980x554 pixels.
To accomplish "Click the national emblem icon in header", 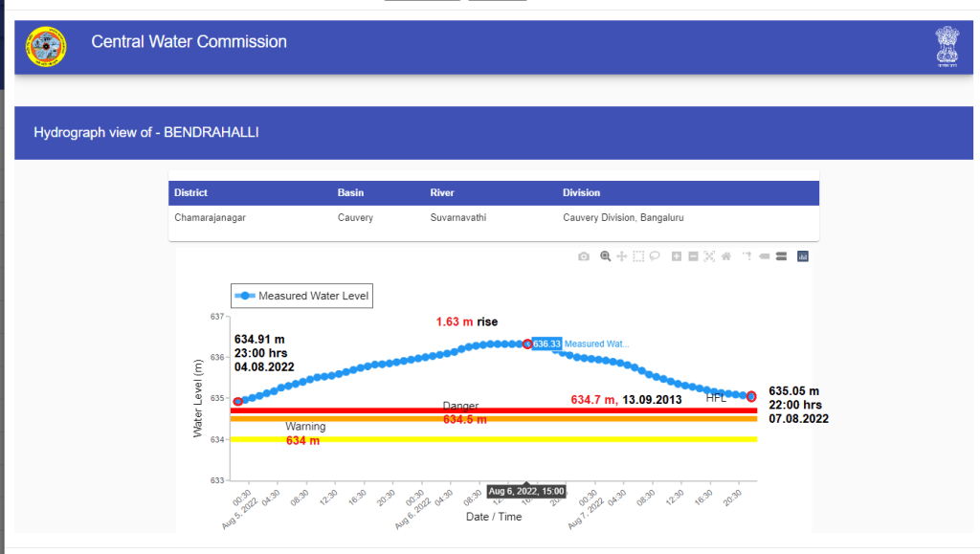I will (947, 46).
